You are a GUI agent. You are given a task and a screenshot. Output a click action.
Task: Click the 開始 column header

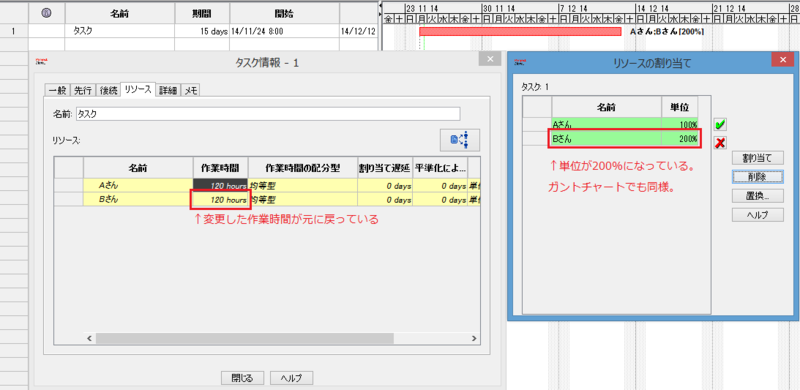[x=284, y=13]
